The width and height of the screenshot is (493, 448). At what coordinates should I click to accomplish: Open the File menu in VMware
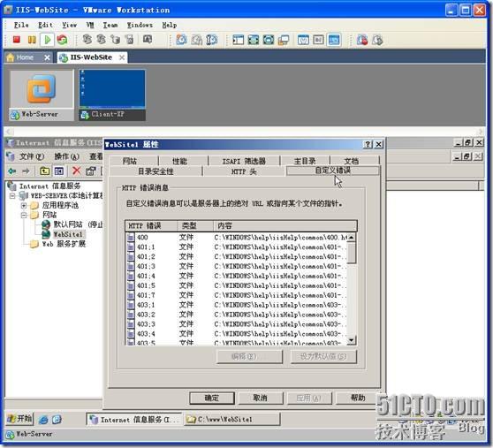(x=21, y=25)
